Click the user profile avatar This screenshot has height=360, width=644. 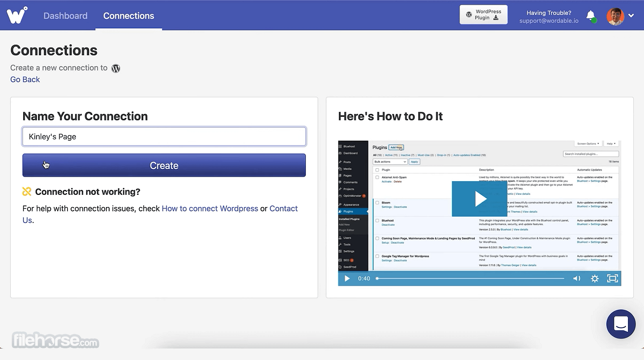coord(615,16)
